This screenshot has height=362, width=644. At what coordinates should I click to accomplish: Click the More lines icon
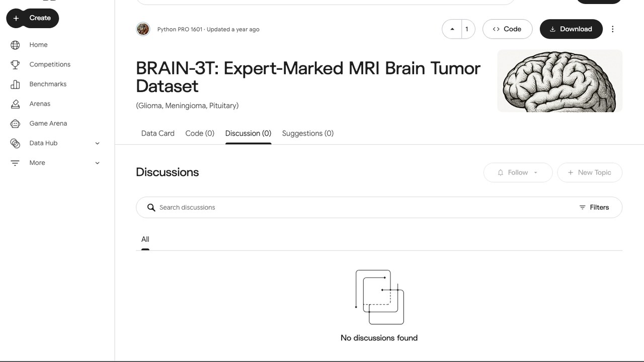pos(15,163)
